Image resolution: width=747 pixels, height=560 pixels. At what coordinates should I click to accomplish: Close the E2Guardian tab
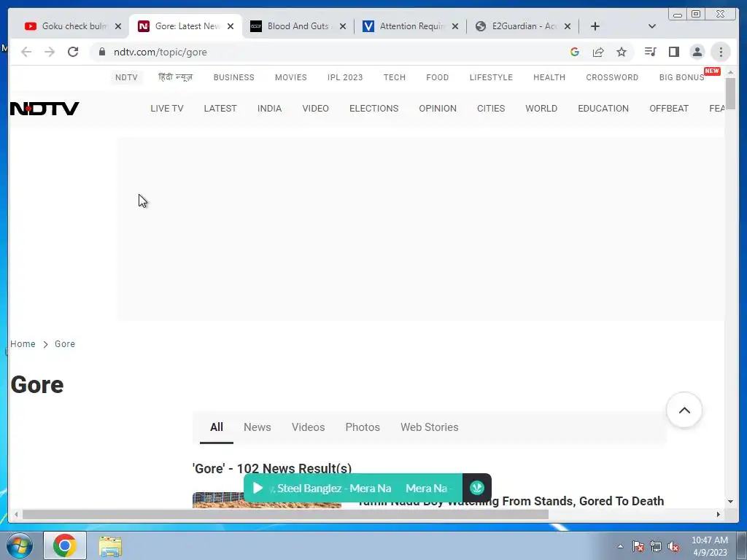tap(568, 26)
